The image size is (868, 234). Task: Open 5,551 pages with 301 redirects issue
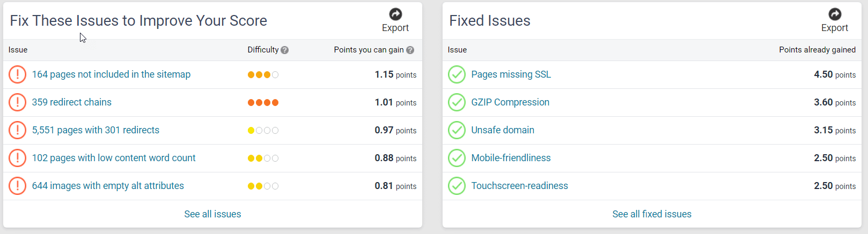click(95, 130)
